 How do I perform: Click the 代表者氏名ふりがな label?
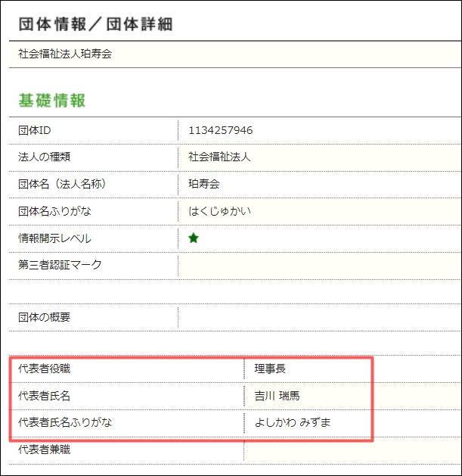(x=65, y=422)
